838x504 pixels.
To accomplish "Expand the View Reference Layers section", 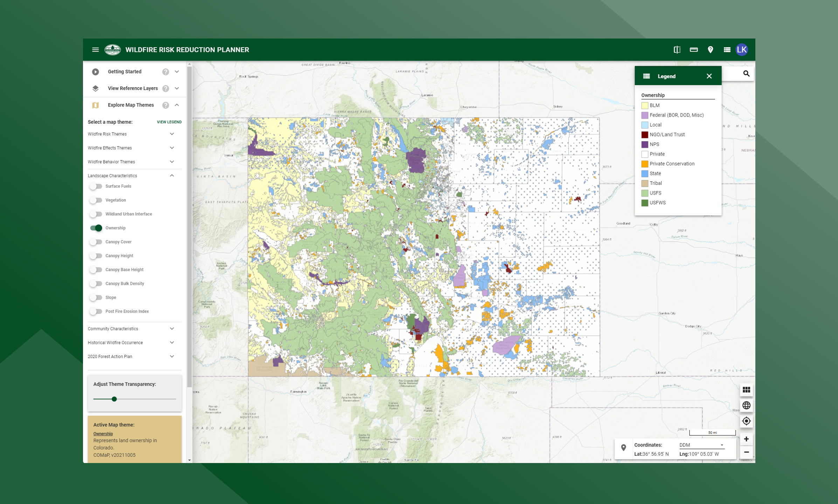I will click(177, 88).
